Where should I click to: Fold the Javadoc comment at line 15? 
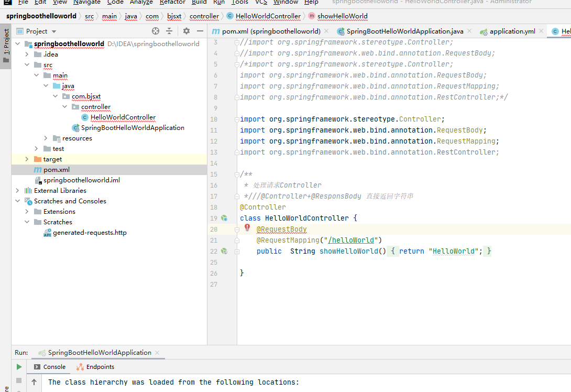click(237, 175)
